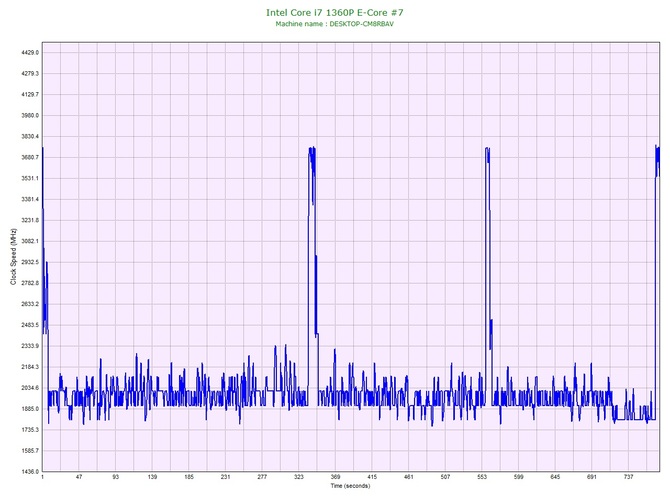Click the 507 time axis tick label
Viewport: 670px width, 503px height.
click(x=445, y=477)
